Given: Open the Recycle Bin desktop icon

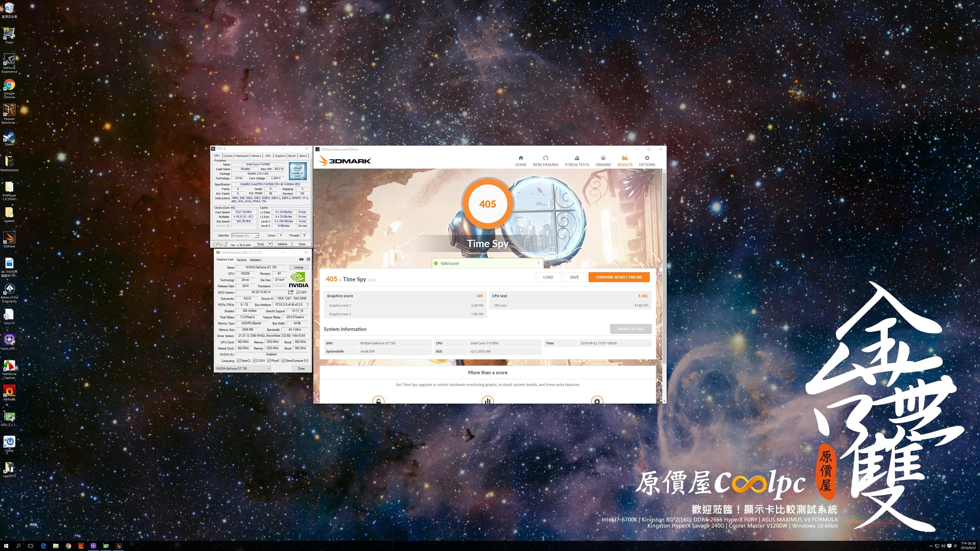Looking at the screenshot, I should click(9, 10).
